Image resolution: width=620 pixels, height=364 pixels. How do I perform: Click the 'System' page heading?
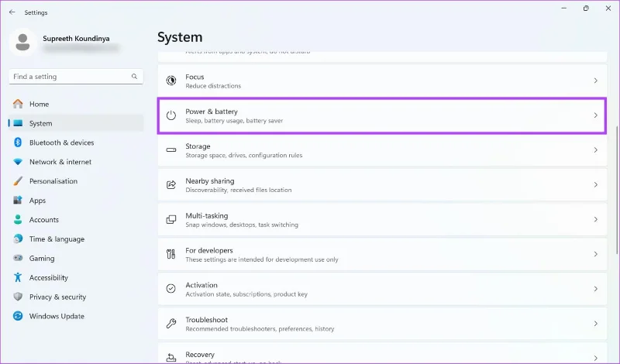click(180, 37)
